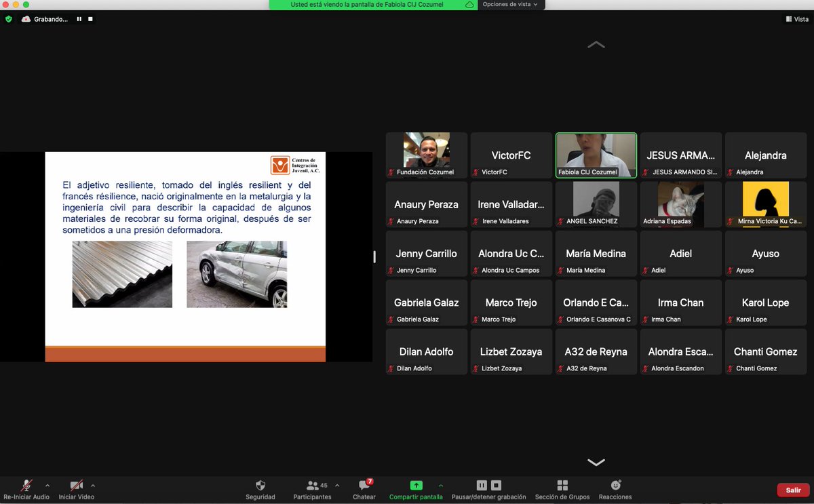Show next page of participants chevron
The image size is (814, 504).
(596, 463)
